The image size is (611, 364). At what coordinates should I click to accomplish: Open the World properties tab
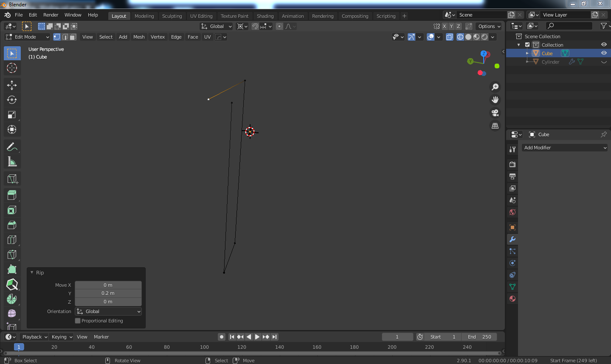coord(512,212)
